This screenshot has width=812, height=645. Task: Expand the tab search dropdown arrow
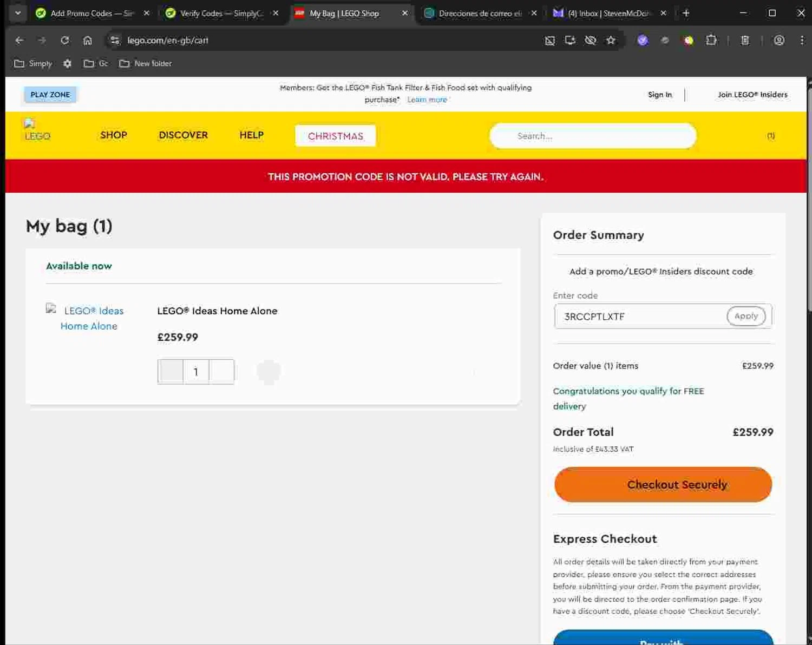(18, 13)
